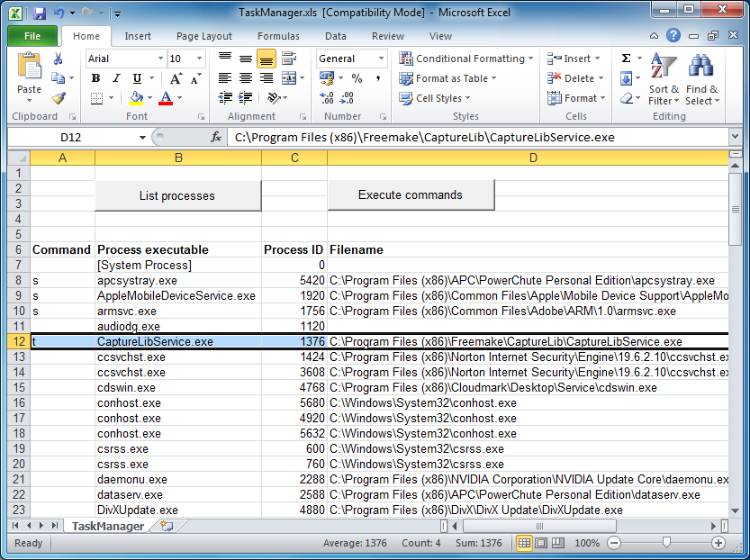Screen dimensions: 750x560
Task: Open Sort & Filter options
Action: click(x=664, y=79)
